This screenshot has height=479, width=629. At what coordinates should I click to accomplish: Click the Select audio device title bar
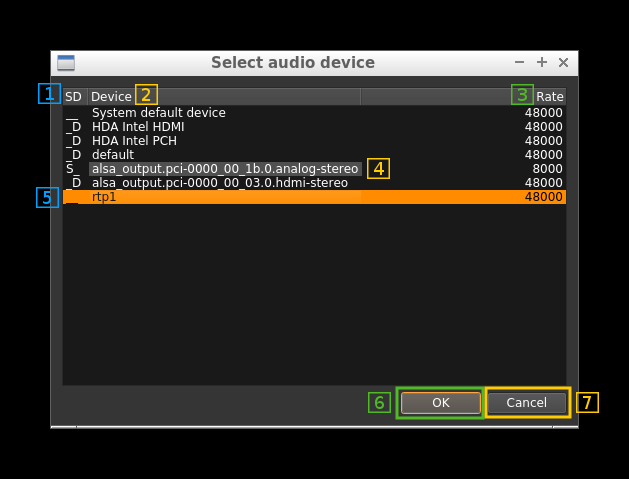[292, 63]
